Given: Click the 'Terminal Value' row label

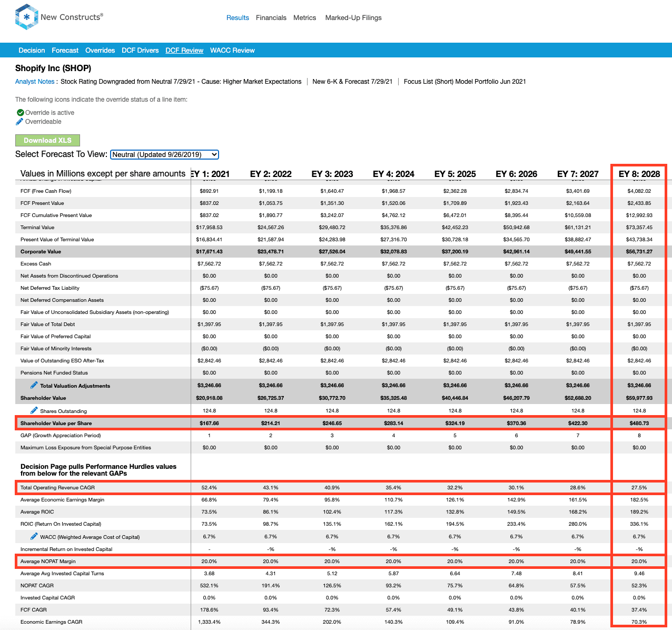Looking at the screenshot, I should point(37,228).
